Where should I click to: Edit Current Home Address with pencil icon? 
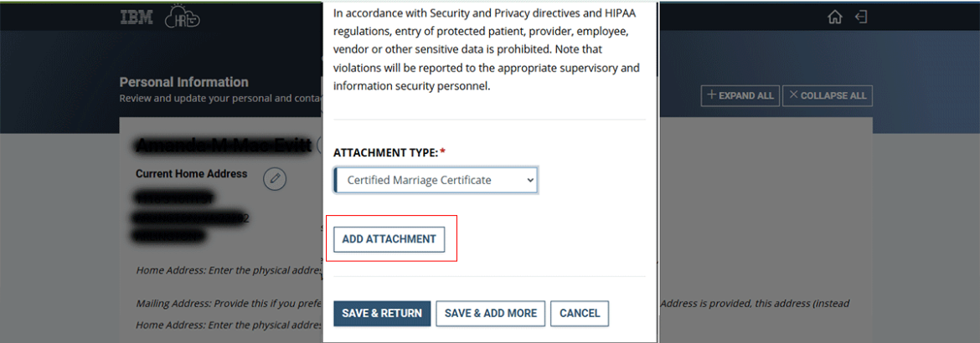coord(275,178)
